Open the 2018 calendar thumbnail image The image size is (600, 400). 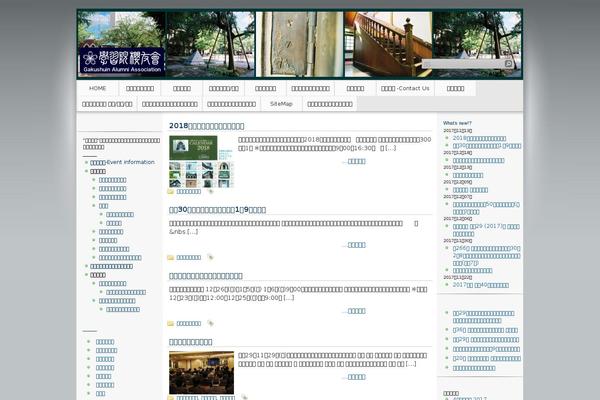tap(201, 161)
